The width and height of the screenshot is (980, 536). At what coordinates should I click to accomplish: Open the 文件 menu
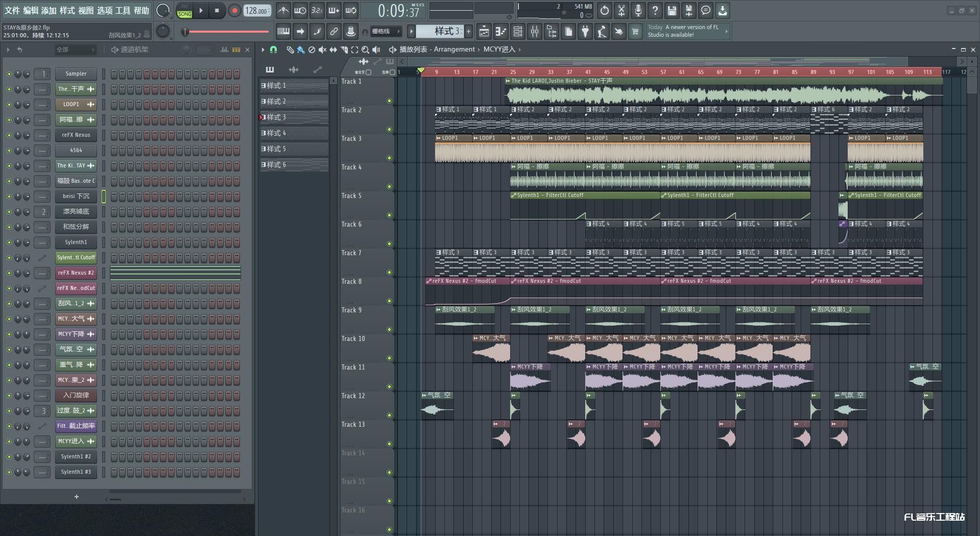point(12,11)
